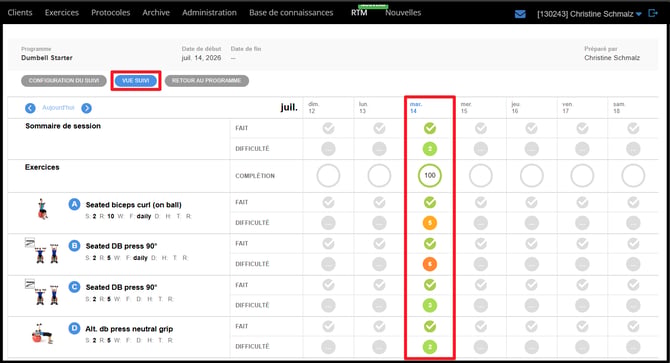The height and width of the screenshot is (363, 670).
Task: Open the Protocoles menu
Action: click(111, 13)
